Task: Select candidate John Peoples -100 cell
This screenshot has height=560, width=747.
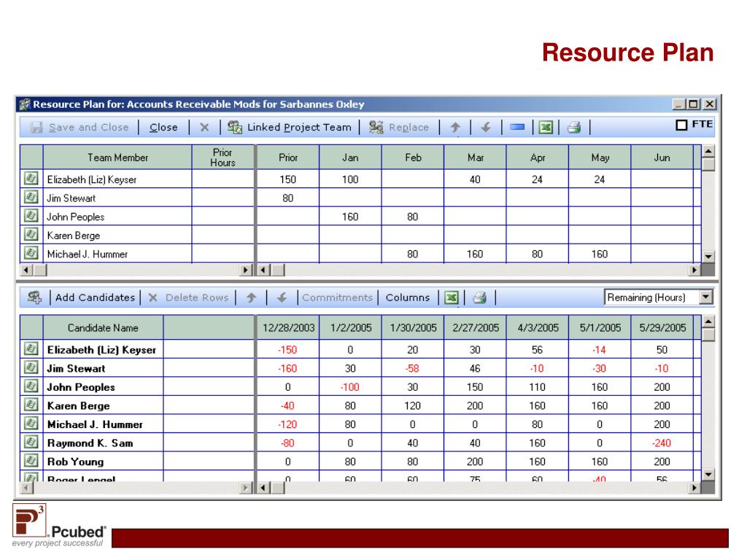Action: 350,387
